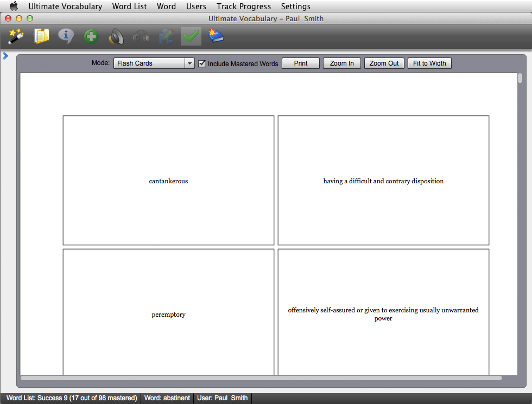Open the word list folder icon
Viewport: 532px width, 404px height.
[x=41, y=36]
